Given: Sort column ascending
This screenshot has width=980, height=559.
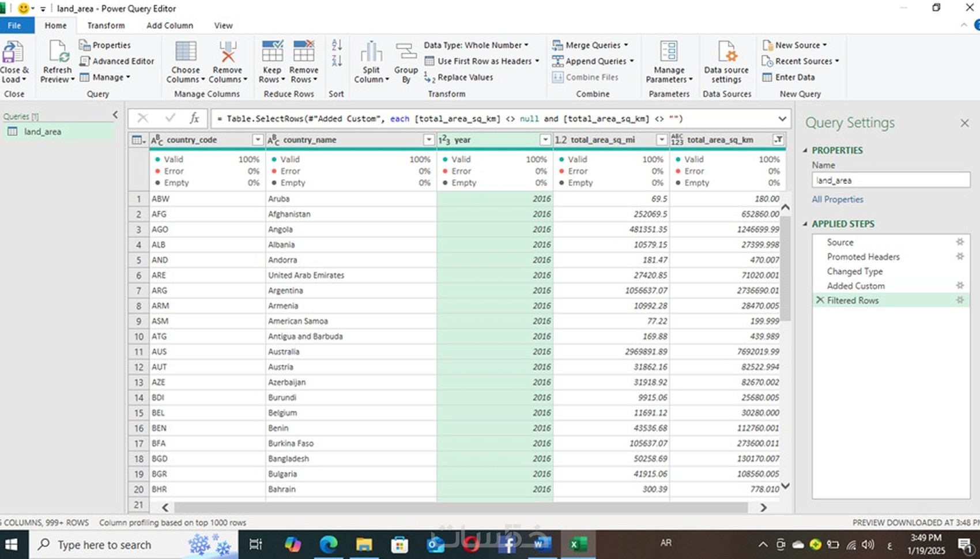Looking at the screenshot, I should (337, 45).
